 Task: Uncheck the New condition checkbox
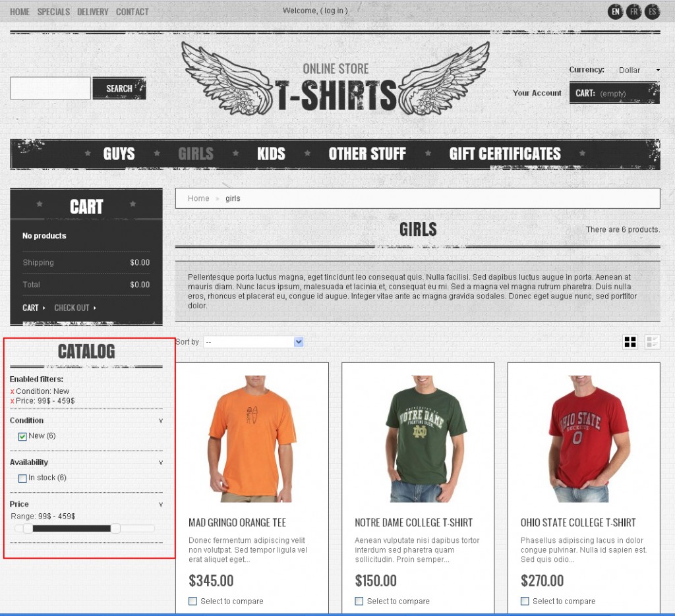[23, 437]
